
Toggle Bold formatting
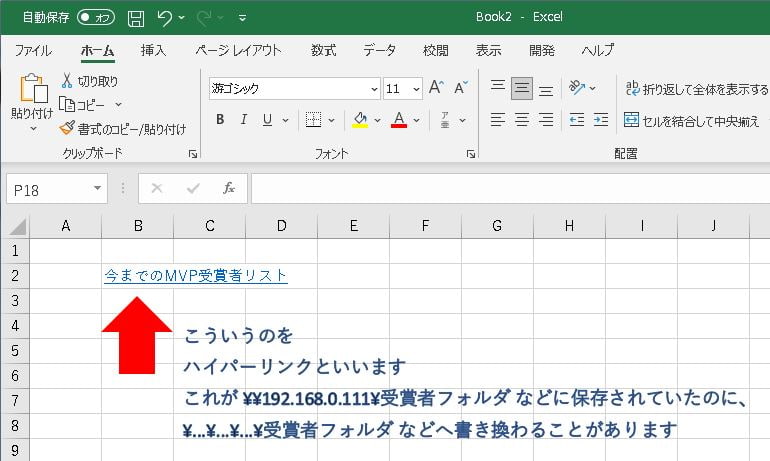coord(220,119)
